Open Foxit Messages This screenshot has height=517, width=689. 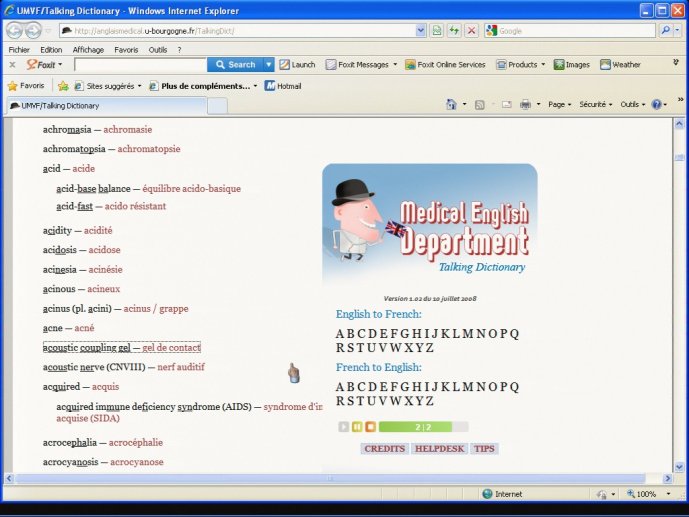361,65
